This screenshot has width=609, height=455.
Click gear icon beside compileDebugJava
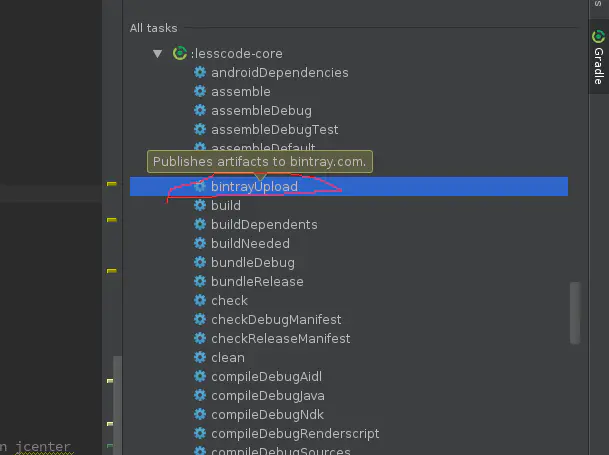[200, 396]
